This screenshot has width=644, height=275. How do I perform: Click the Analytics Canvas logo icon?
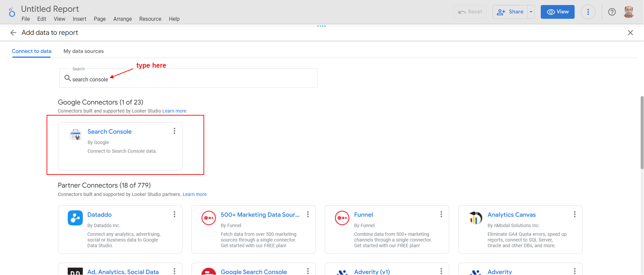coord(475,218)
